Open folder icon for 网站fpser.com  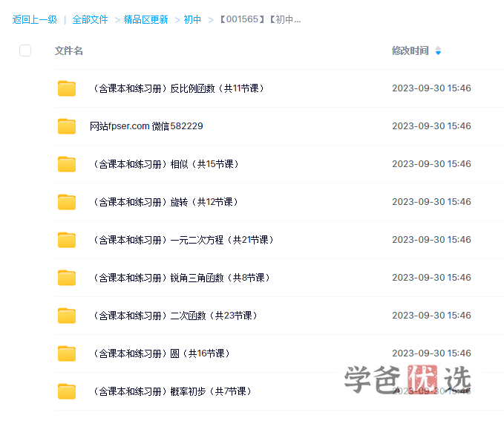pyautogui.click(x=67, y=126)
